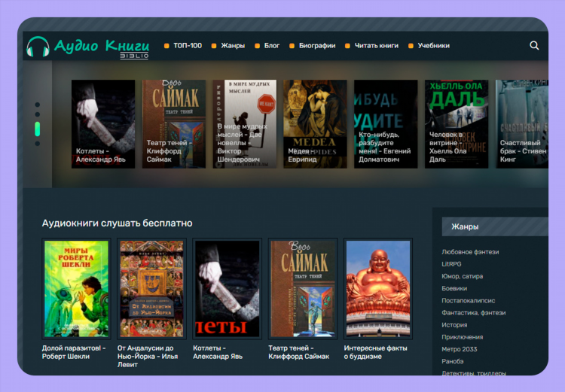Click heading Аудиокниги слушать бесплатно
The height and width of the screenshot is (392, 565).
117,223
